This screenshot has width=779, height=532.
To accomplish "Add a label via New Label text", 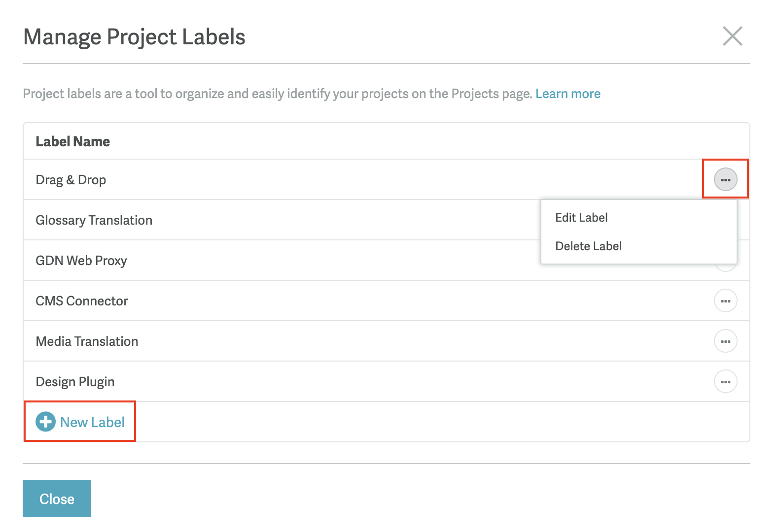I will 92,422.
